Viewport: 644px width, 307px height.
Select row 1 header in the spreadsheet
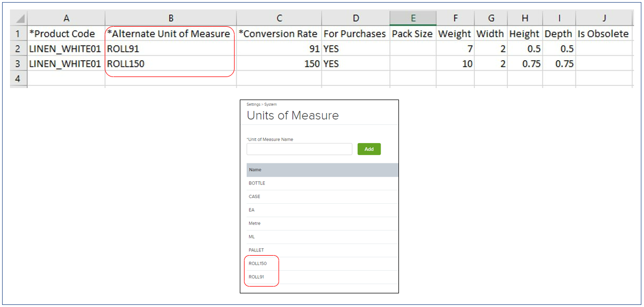pos(18,34)
